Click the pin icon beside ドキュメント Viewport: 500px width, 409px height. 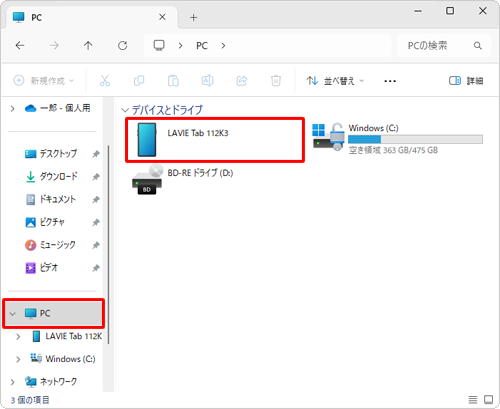(96, 200)
